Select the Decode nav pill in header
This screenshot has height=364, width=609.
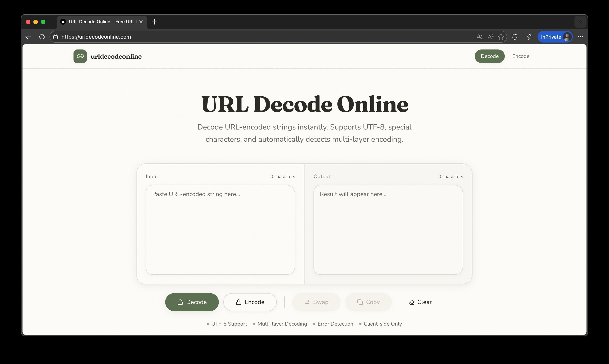pos(489,56)
